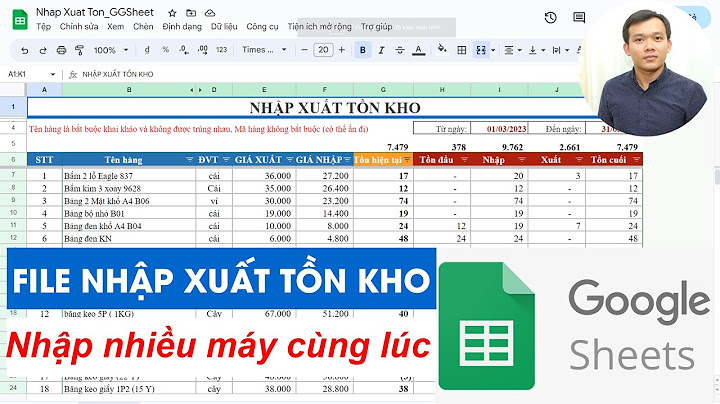Screen dimensions: 720x404
Task: Expand the merge type dropdown arrow
Action: click(493, 50)
